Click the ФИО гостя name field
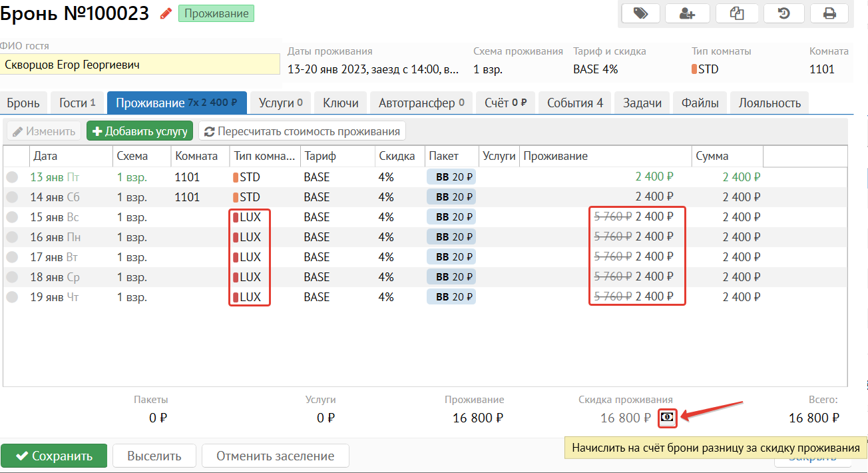 coord(140,65)
